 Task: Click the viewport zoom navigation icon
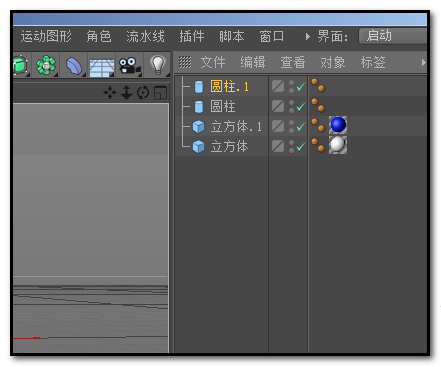(126, 93)
